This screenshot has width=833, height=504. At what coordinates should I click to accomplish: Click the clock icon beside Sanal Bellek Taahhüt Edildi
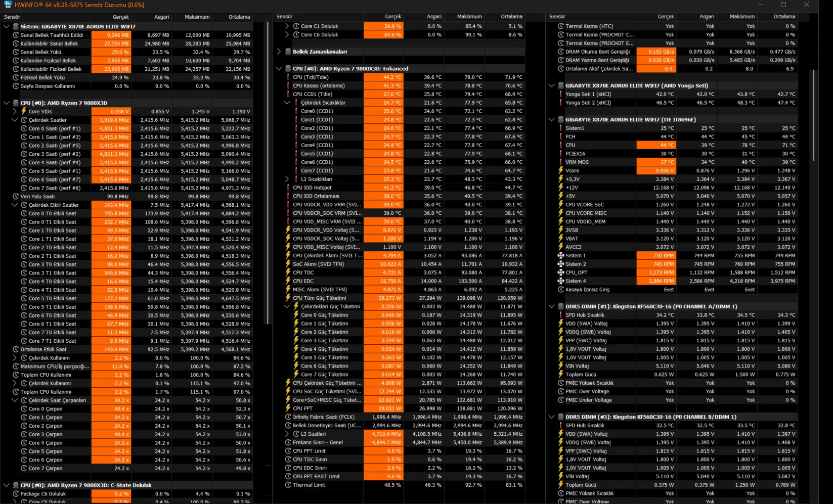[x=16, y=35]
